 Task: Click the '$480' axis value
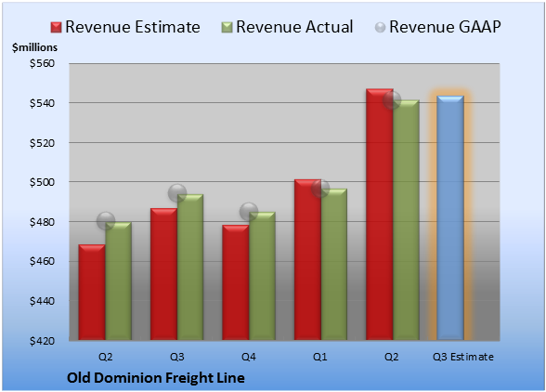[x=42, y=222]
